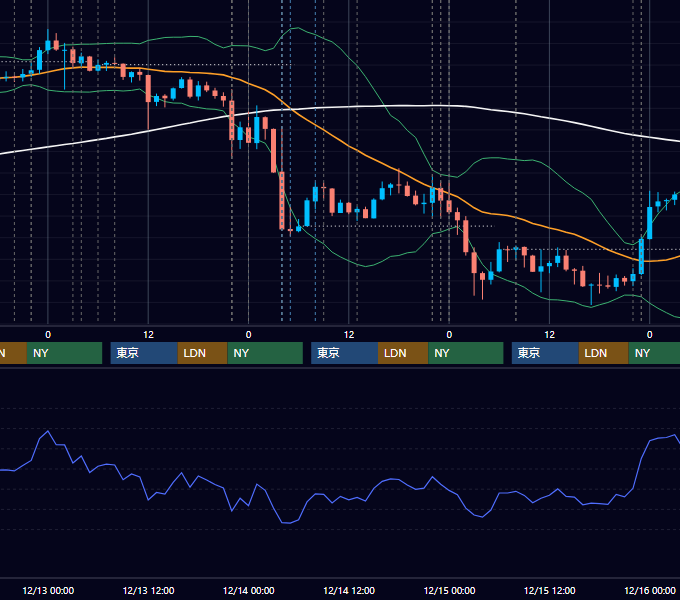Select the LDN session block on 12/15
The width and height of the screenshot is (680, 600).
pos(604,353)
